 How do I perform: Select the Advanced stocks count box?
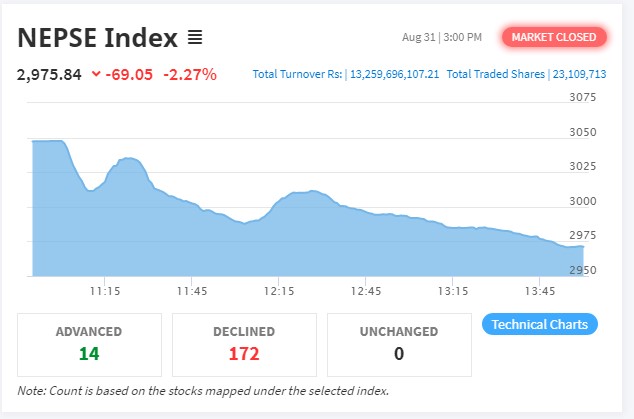(x=89, y=345)
